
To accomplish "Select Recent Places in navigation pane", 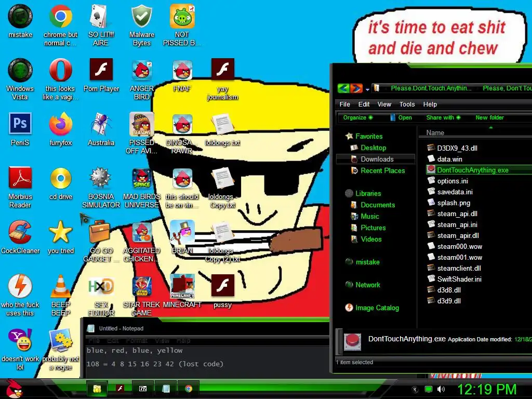I will click(382, 170).
